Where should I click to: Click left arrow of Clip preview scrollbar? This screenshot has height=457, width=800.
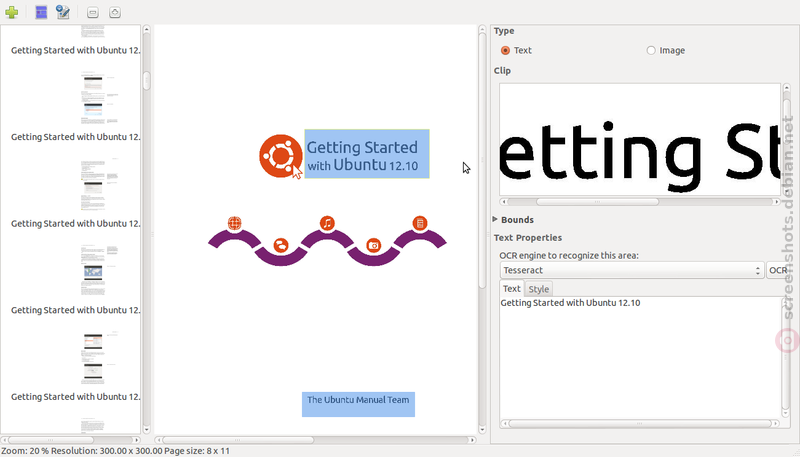pos(504,202)
